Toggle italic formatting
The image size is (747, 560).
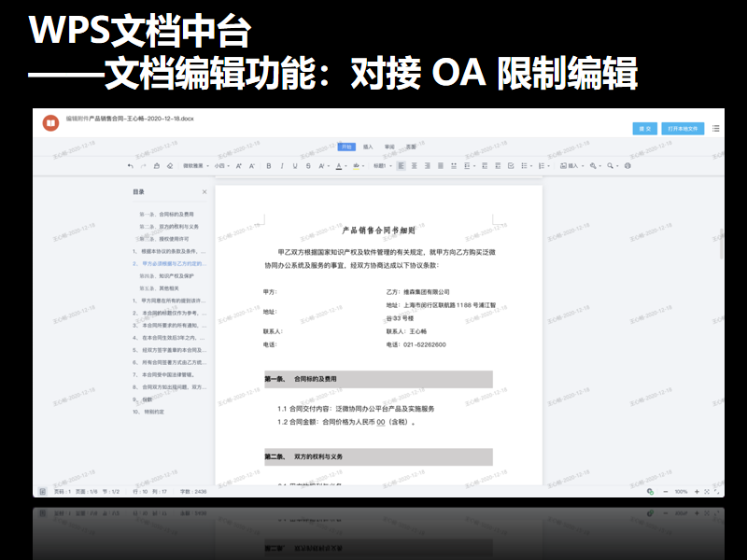282,166
